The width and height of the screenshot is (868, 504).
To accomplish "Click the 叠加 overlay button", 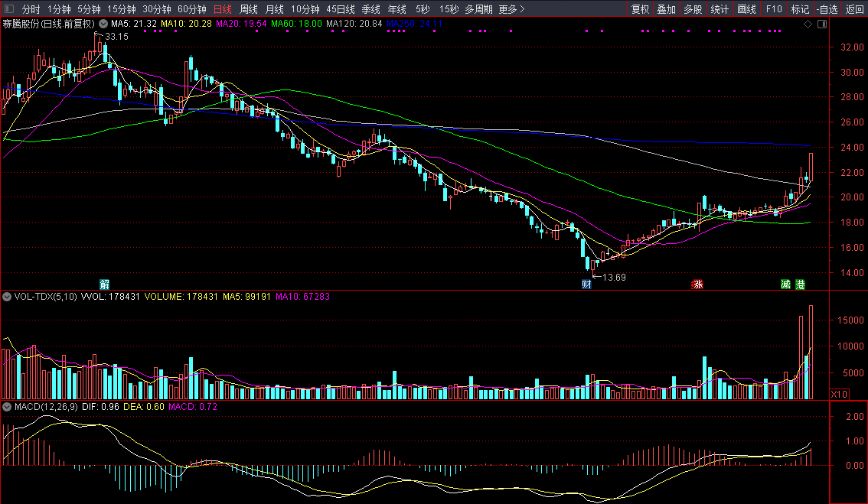I will 666,9.
